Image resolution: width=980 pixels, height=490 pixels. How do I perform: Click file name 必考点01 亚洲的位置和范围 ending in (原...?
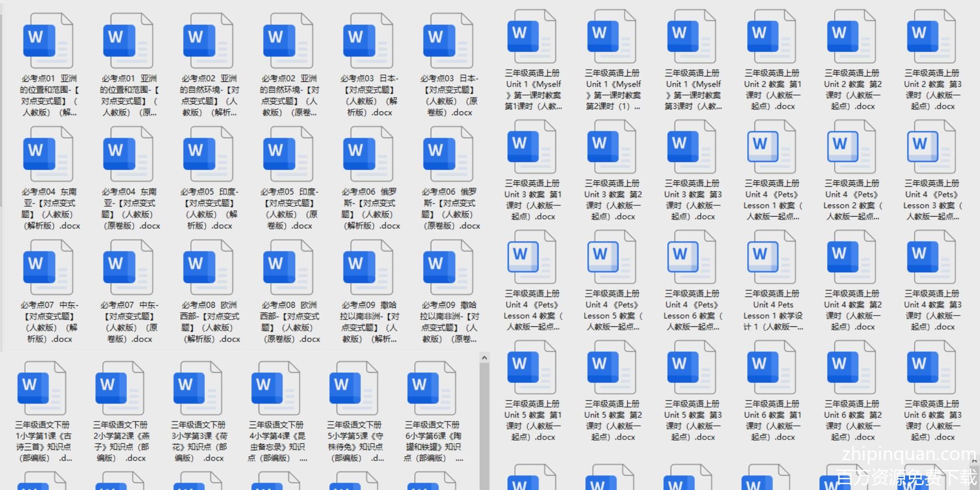coord(128,96)
